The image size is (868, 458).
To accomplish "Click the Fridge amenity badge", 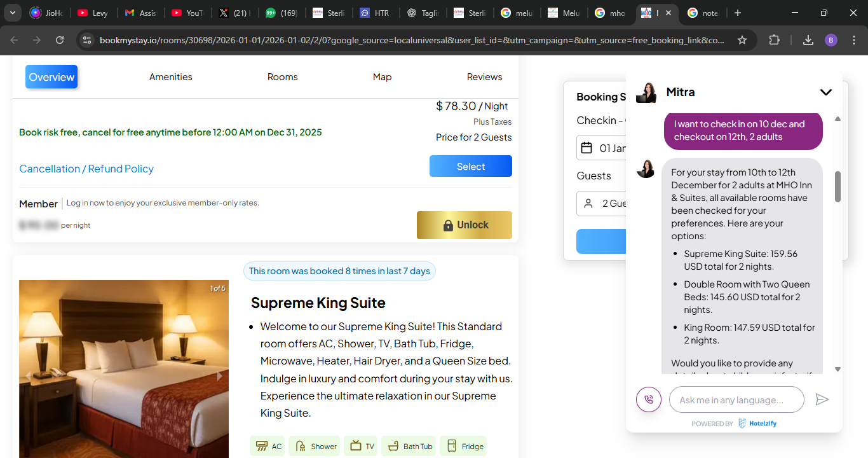I will point(463,446).
